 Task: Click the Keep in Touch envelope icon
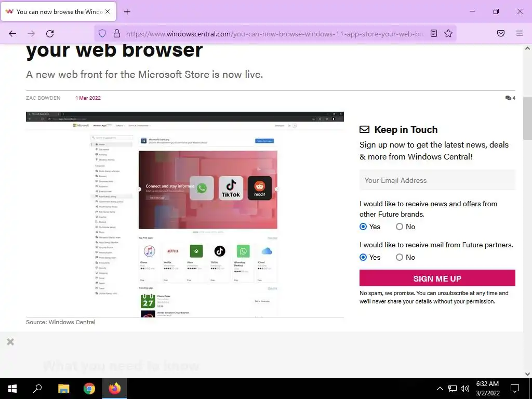(364, 129)
